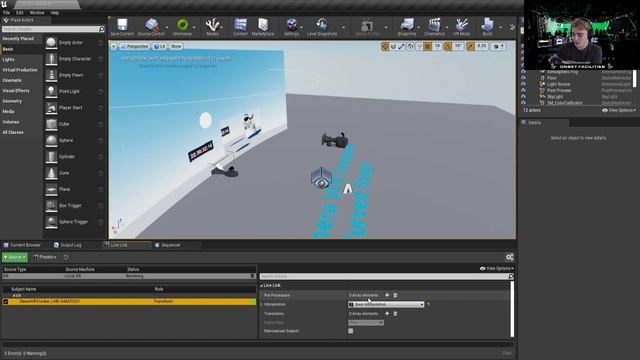Open the Window menu

[37, 13]
